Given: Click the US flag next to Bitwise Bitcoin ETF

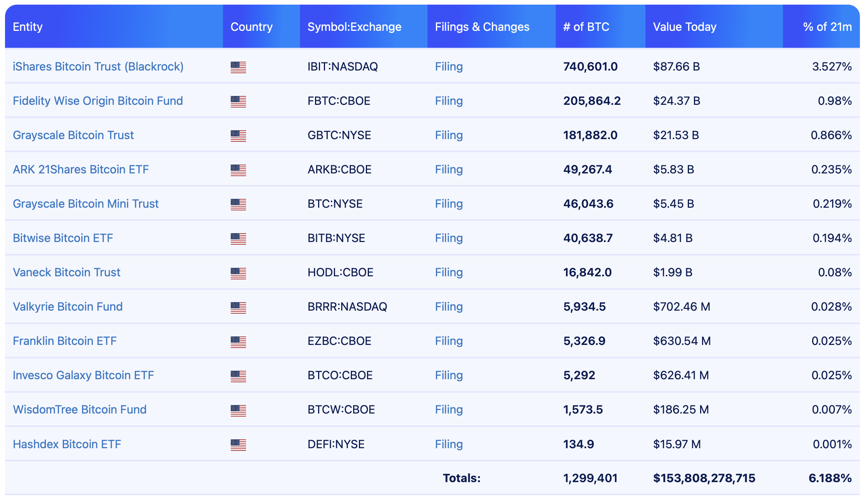Looking at the screenshot, I should [x=238, y=238].
